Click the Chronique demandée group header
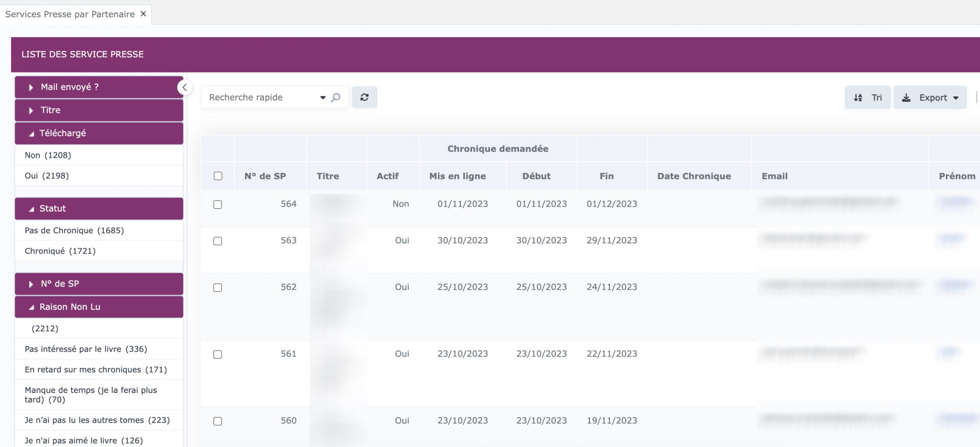Image resolution: width=980 pixels, height=447 pixels. pos(498,149)
